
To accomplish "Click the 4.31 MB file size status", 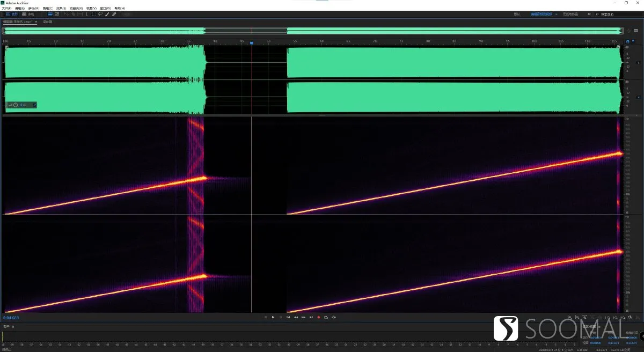I will pos(581,349).
